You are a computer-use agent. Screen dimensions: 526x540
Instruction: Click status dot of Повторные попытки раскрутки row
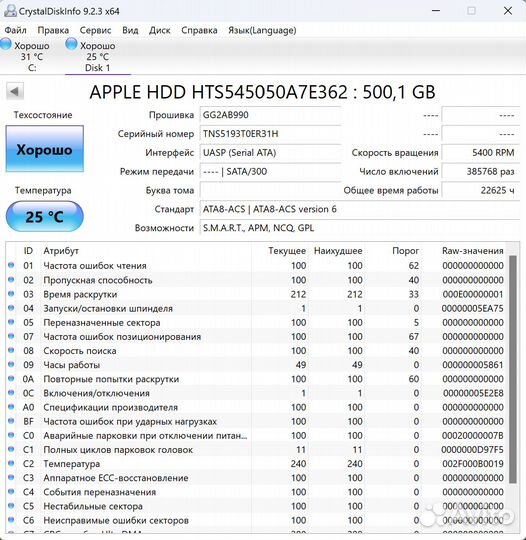pyautogui.click(x=11, y=378)
